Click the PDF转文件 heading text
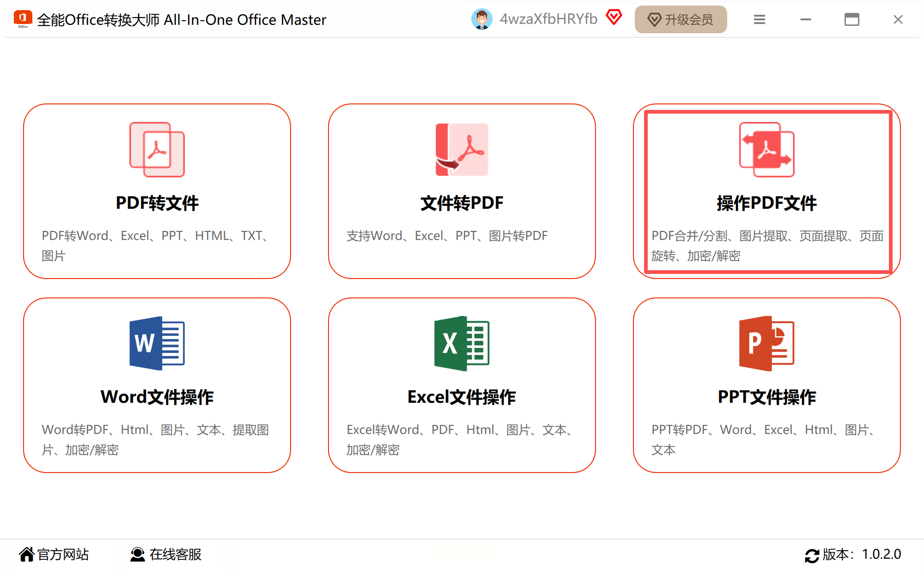 157,203
